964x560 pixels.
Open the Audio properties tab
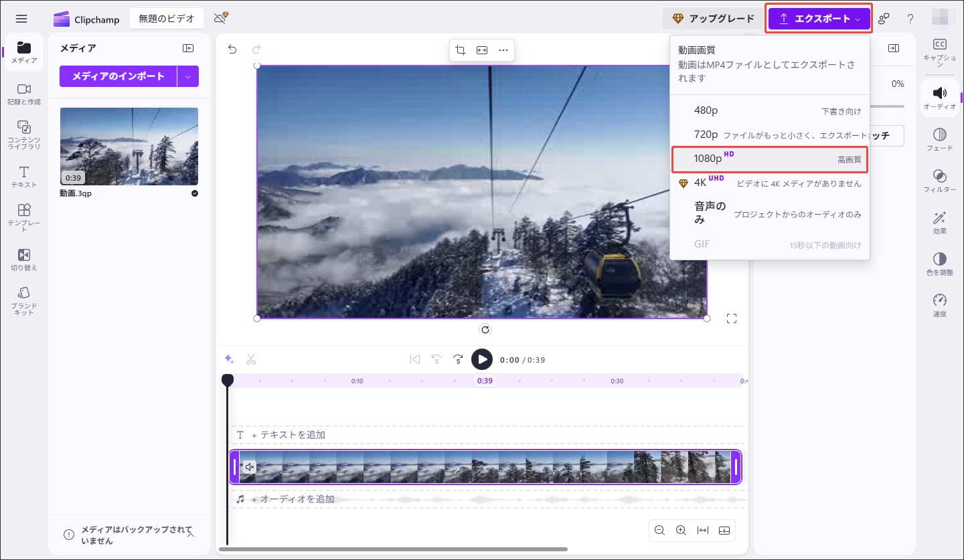tap(940, 98)
